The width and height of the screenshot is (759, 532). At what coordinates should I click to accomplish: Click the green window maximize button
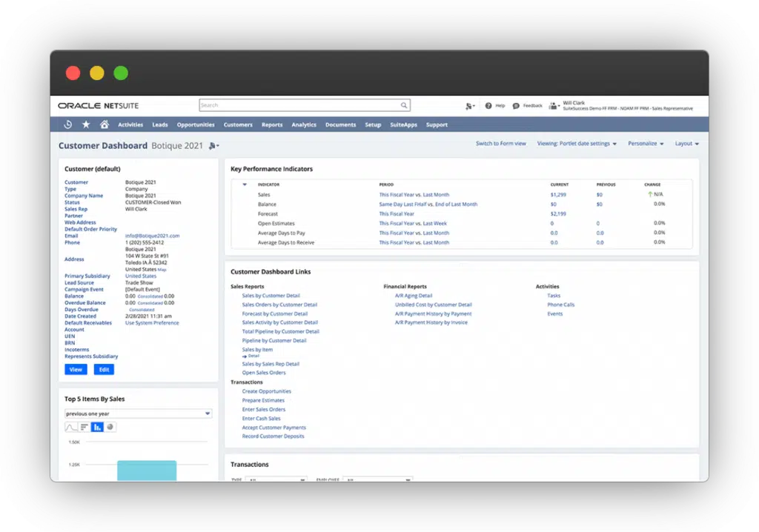[121, 73]
